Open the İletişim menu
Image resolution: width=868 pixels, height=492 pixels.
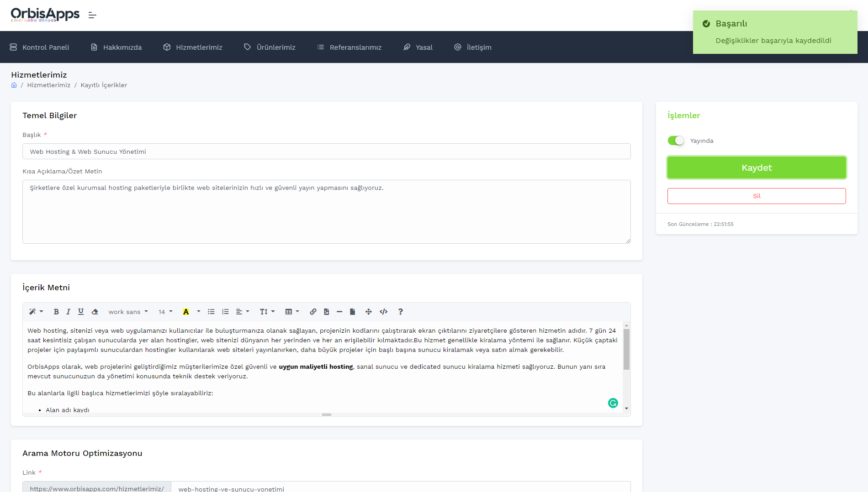[473, 47]
